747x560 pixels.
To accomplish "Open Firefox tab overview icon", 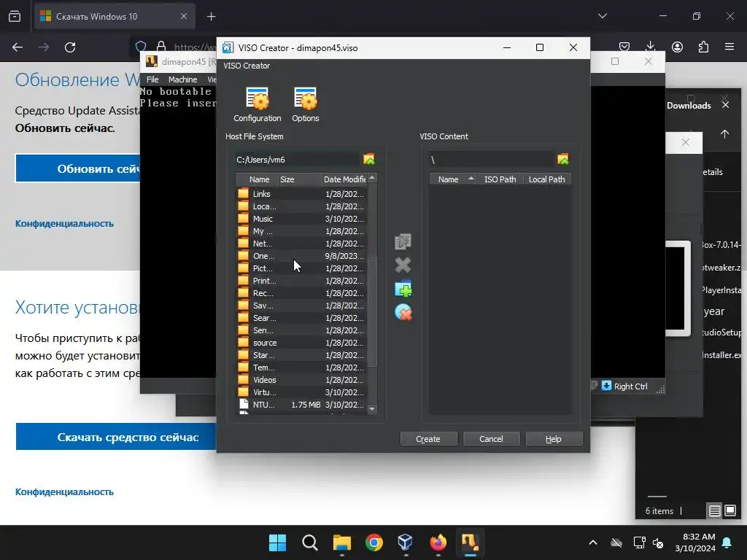I will [15, 17].
